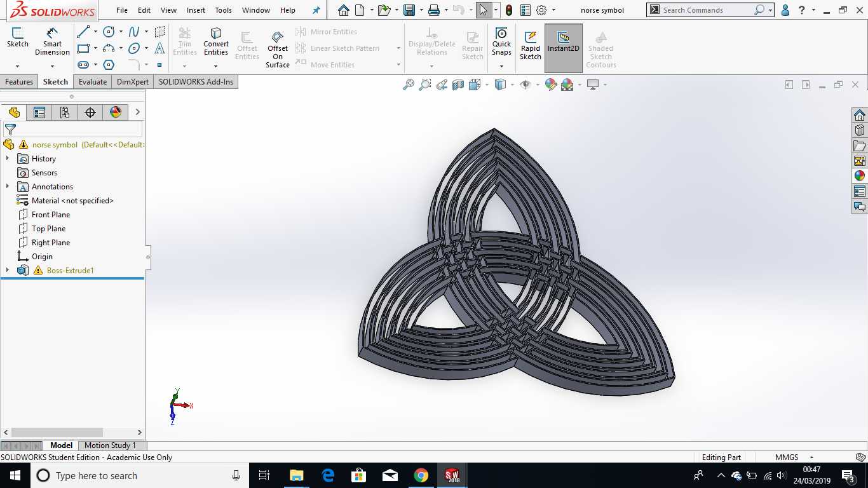
Task: Open the Insert menu
Action: coord(196,10)
